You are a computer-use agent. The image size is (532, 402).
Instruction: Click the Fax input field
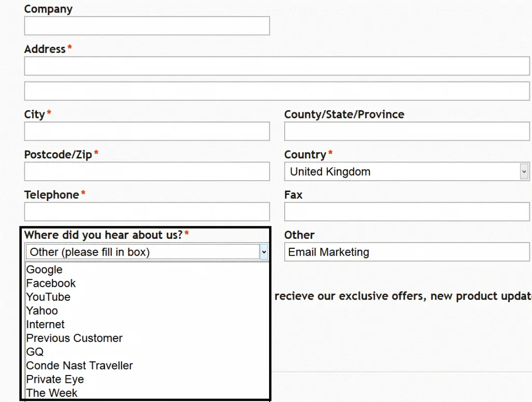coord(407,211)
